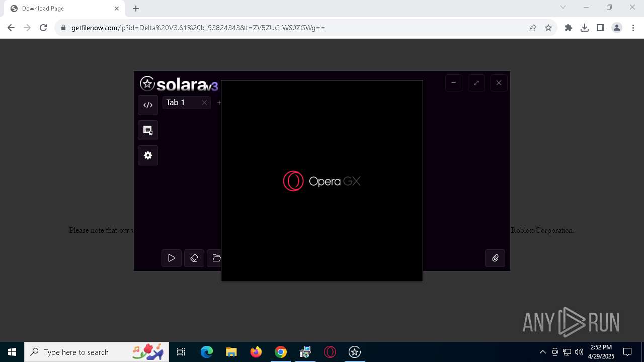The height and width of the screenshot is (362, 644).
Task: Open Windows Start menu
Action: (x=12, y=352)
